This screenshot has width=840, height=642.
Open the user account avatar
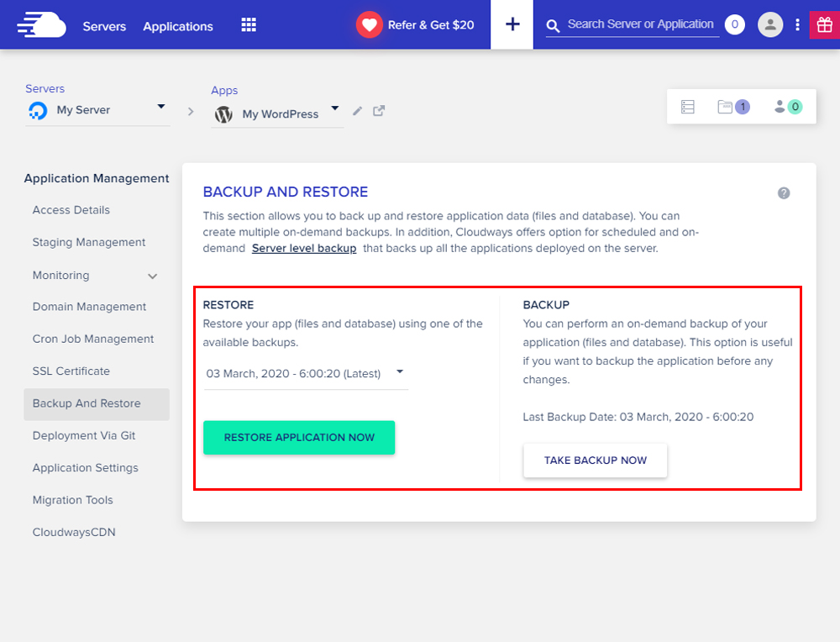pos(770,24)
